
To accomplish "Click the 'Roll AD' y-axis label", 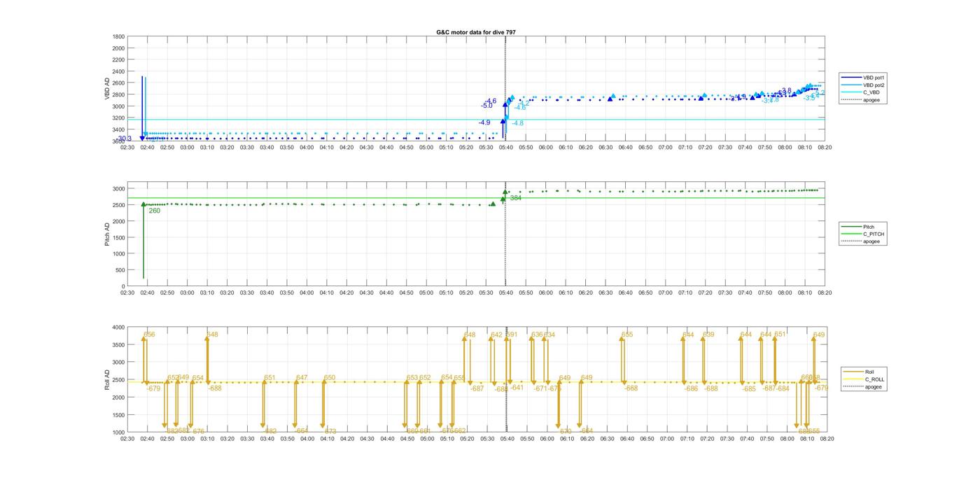I will (108, 380).
